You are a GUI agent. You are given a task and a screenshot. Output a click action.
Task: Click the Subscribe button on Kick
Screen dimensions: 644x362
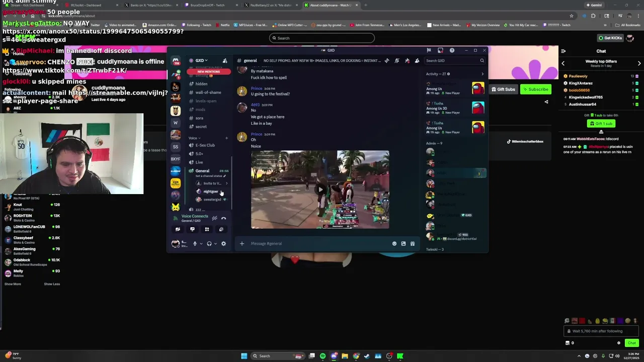535,89
